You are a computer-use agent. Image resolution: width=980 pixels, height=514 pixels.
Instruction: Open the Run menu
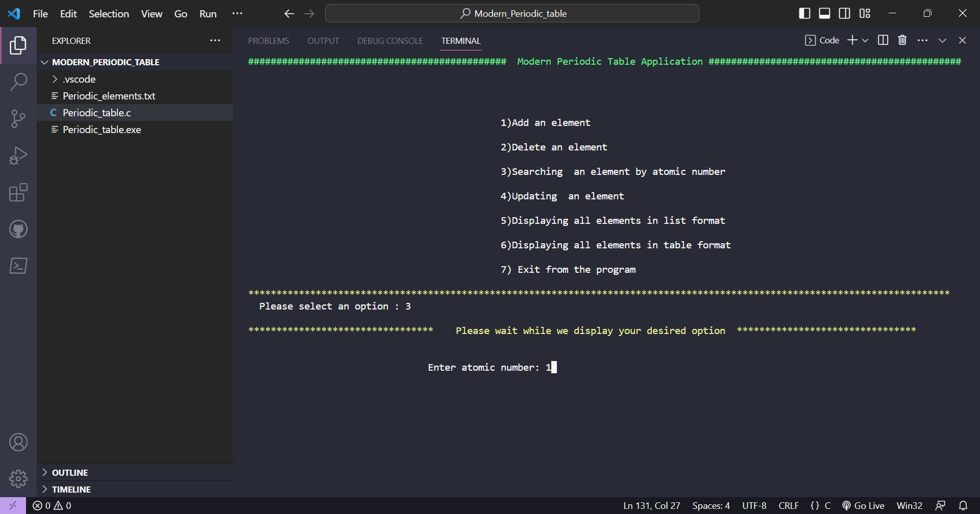point(208,14)
